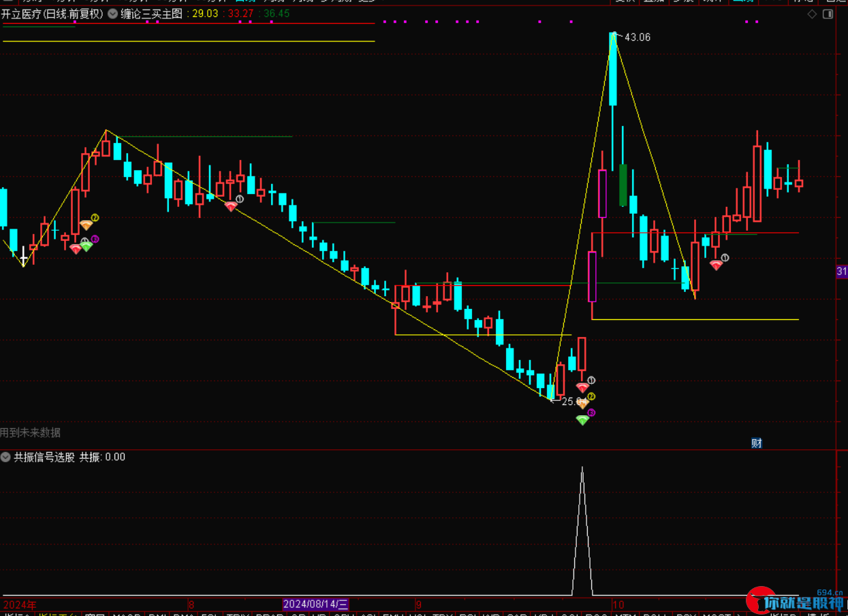Click the 43.06 high price label
The height and width of the screenshot is (616, 848).
pos(638,37)
